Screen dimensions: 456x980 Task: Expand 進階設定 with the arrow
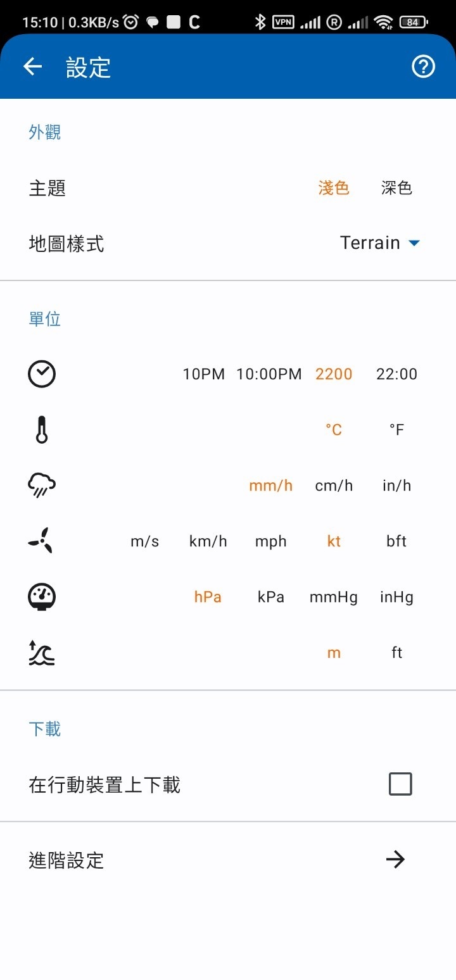click(x=395, y=860)
